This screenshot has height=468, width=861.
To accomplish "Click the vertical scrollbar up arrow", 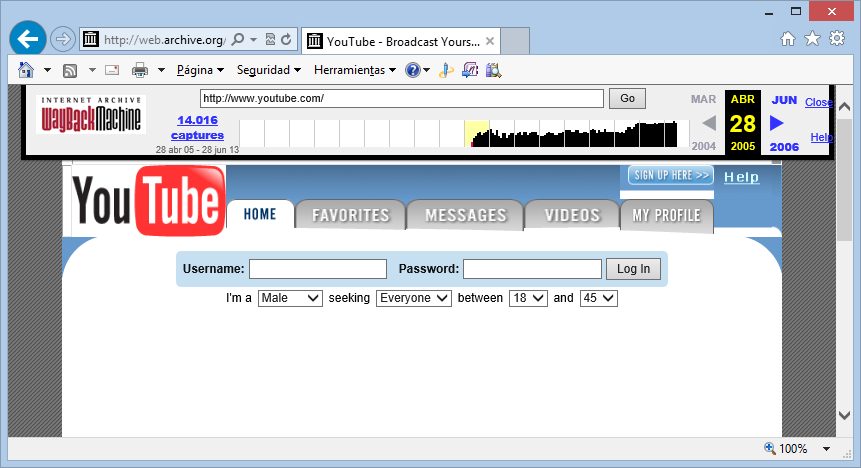I will (x=845, y=106).
